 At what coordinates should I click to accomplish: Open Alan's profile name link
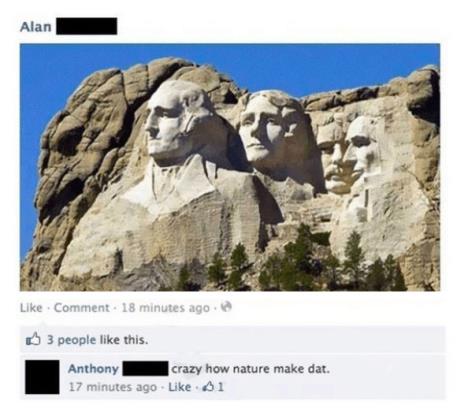tap(36, 26)
